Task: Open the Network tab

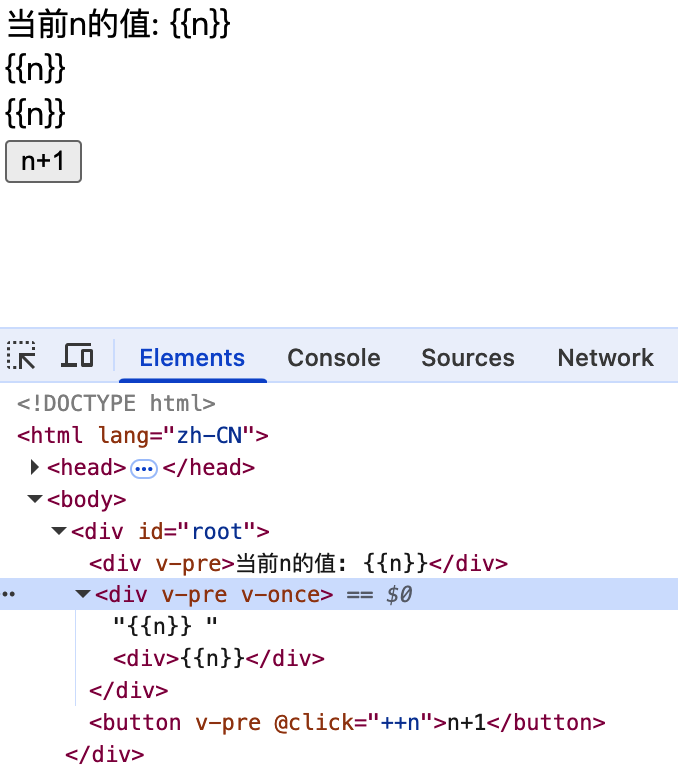Action: [606, 357]
